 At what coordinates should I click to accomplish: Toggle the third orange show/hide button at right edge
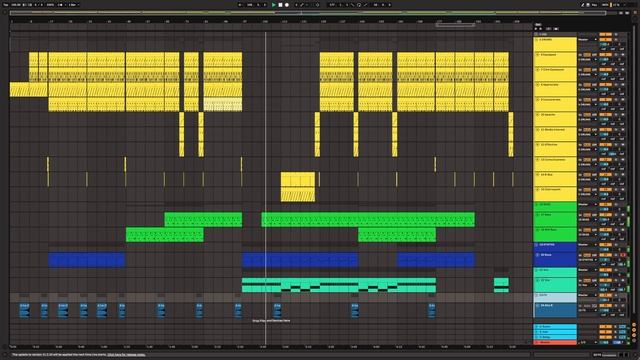634,335
